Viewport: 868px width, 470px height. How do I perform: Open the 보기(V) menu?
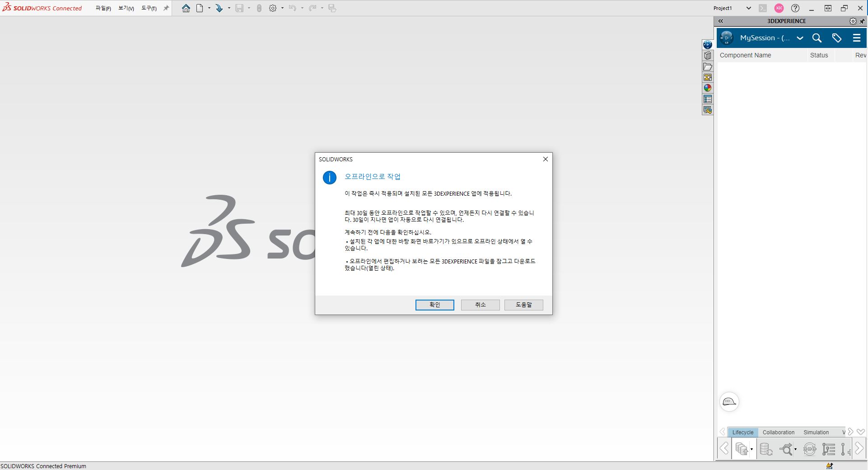click(x=126, y=8)
